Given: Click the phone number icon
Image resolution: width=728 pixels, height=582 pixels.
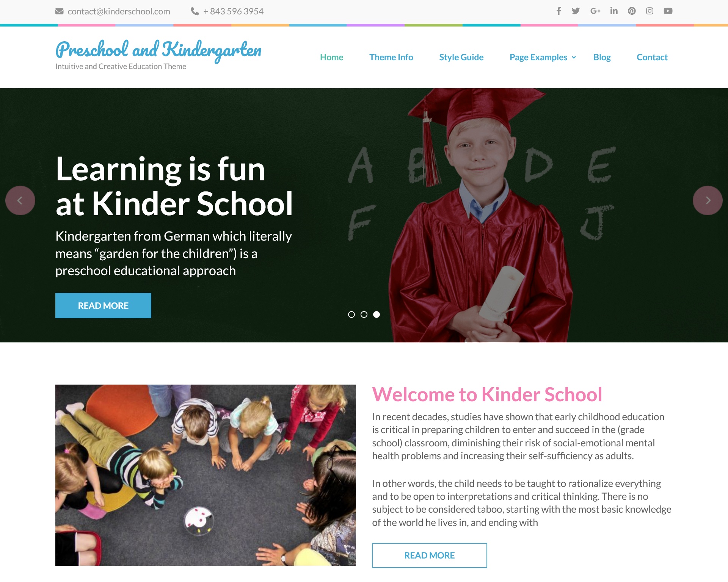Looking at the screenshot, I should 194,11.
